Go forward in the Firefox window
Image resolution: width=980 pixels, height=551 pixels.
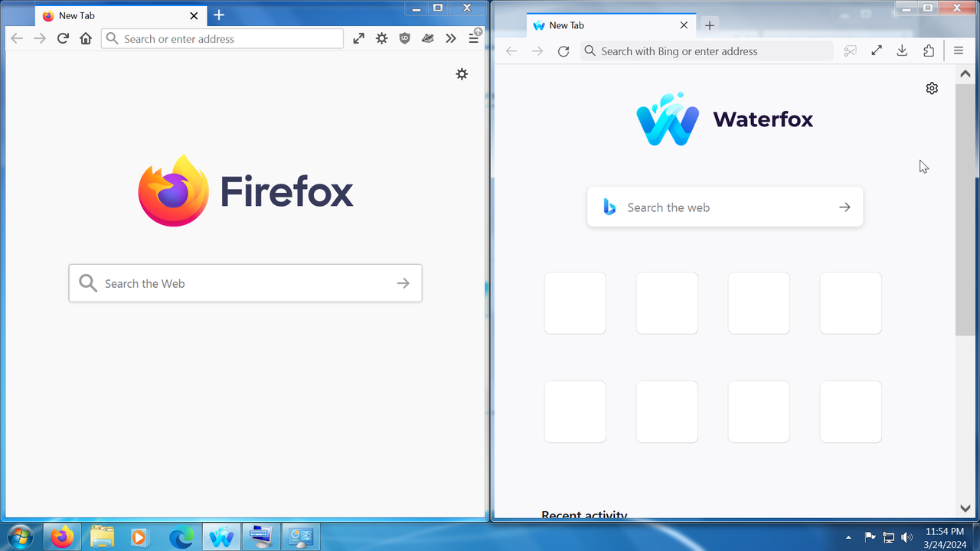pyautogui.click(x=40, y=38)
